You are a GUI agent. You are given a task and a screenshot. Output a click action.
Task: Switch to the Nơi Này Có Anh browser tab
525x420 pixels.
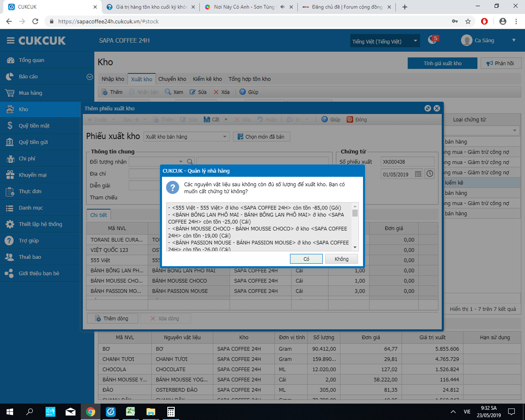pos(249,7)
